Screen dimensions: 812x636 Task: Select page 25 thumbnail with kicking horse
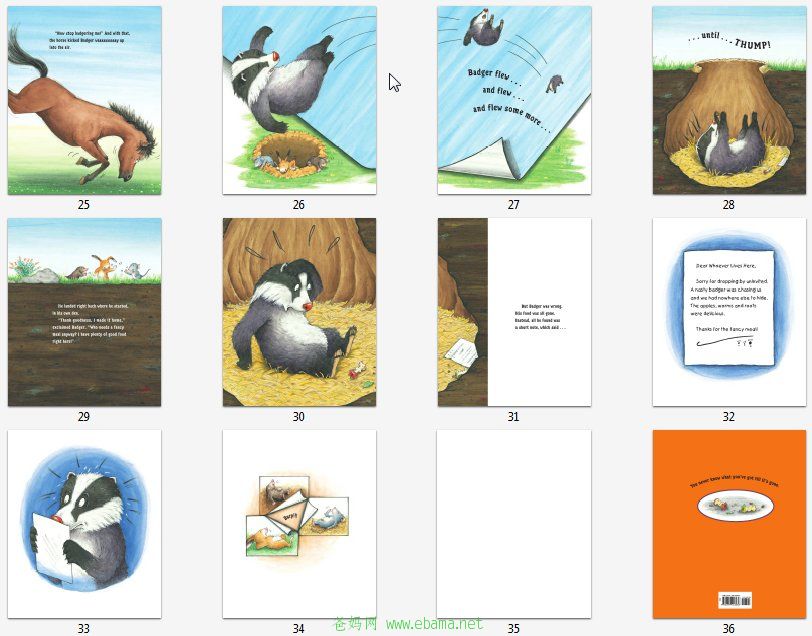[x=84, y=100]
